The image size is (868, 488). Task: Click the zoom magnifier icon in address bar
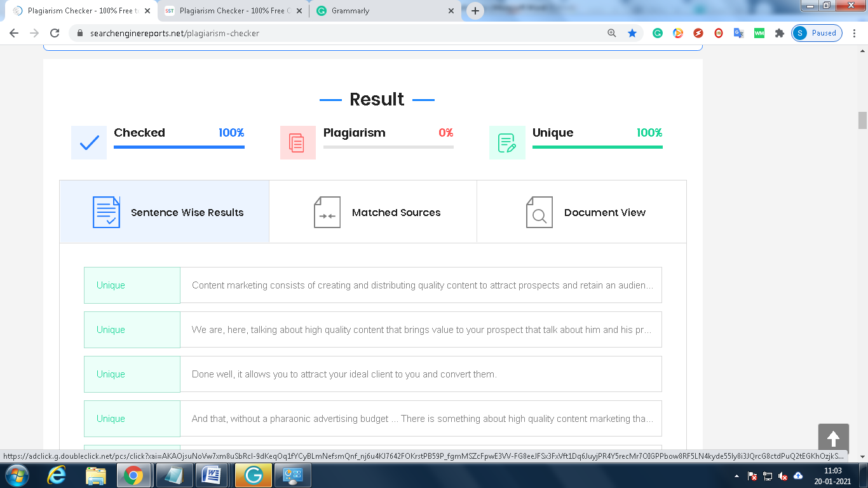[612, 33]
